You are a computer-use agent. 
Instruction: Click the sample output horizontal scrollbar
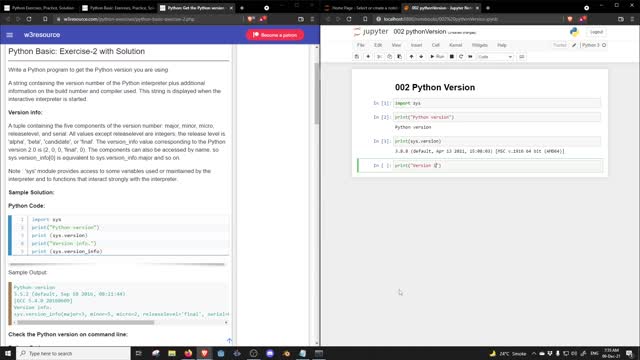click(x=85, y=322)
